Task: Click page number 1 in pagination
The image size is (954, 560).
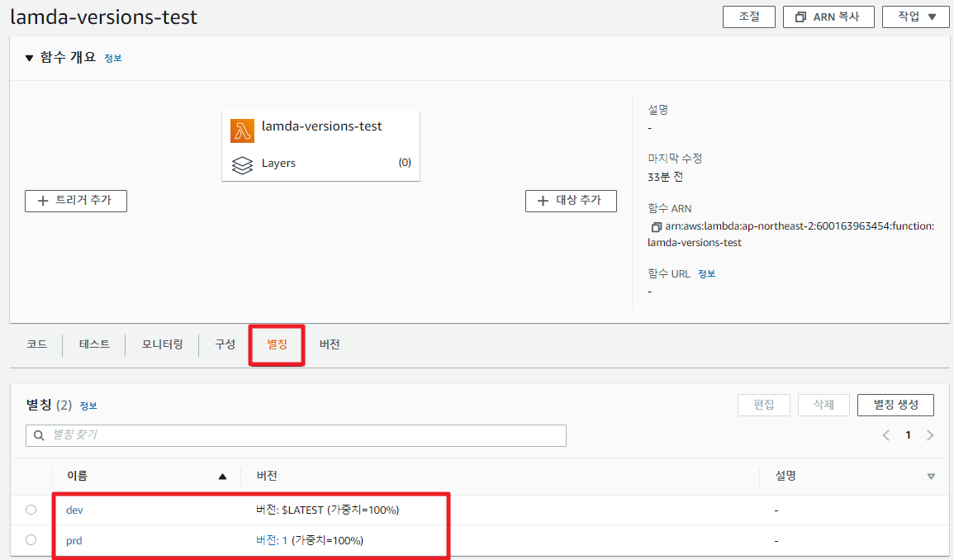Action: click(x=908, y=435)
